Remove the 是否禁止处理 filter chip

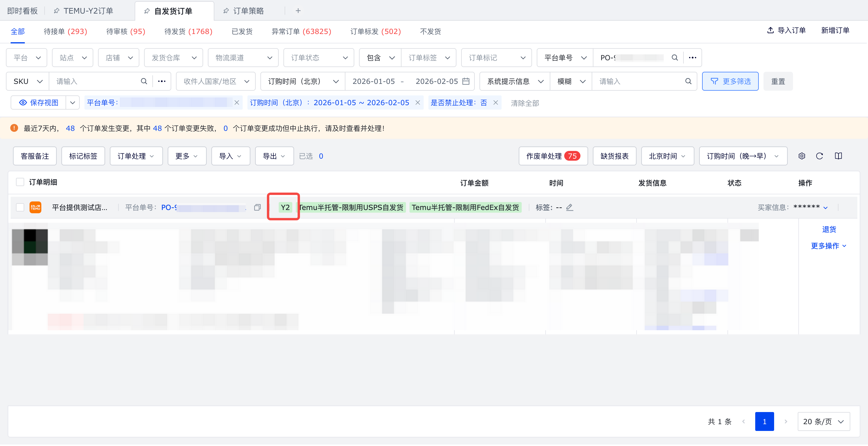[495, 103]
